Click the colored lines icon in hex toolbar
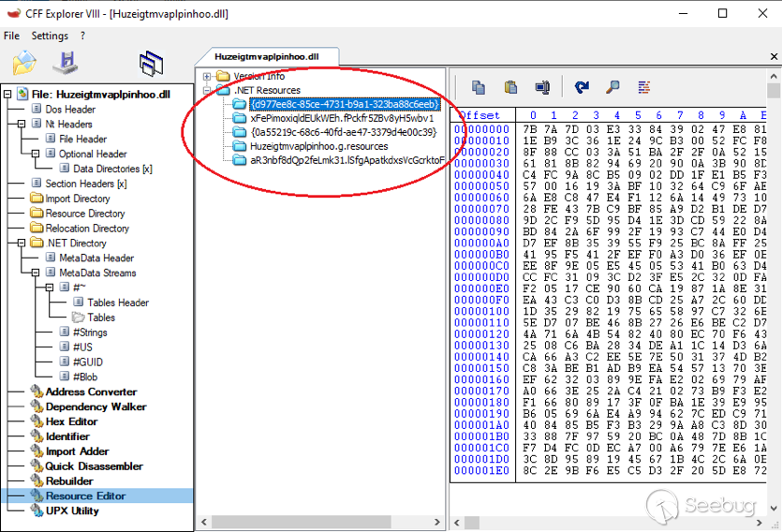Screen dimensions: 782x532 tap(643, 87)
